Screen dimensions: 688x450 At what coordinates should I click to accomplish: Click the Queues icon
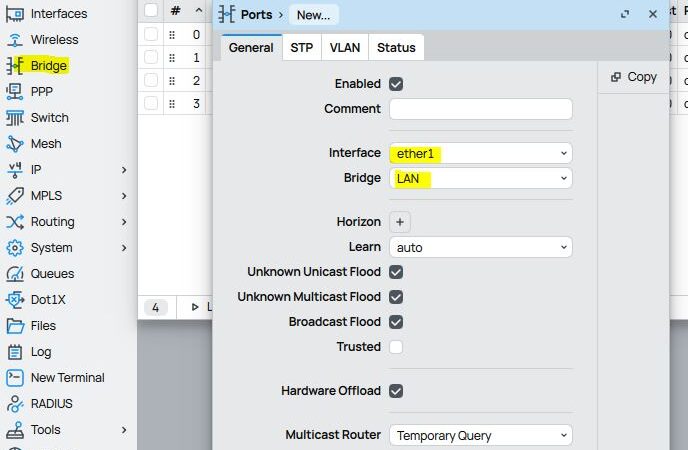(15, 274)
